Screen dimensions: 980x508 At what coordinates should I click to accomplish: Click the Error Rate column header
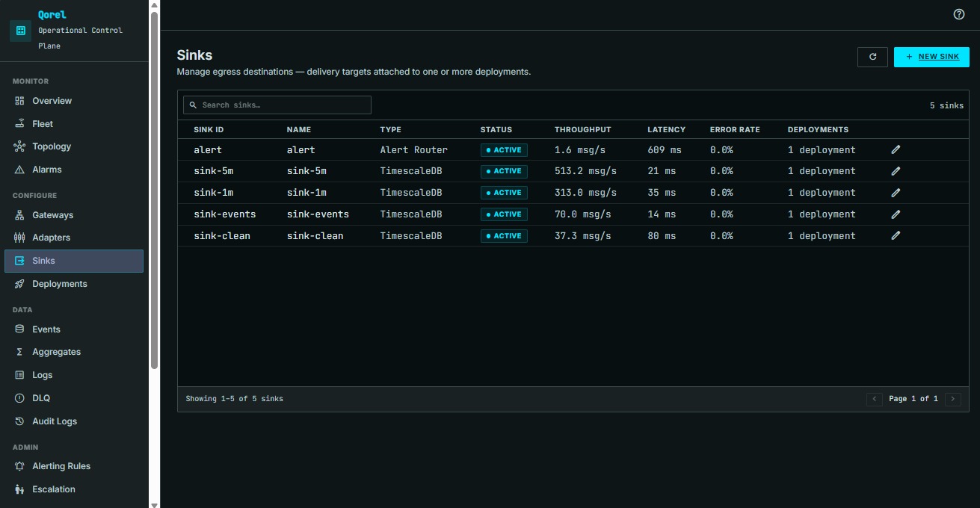pos(735,130)
